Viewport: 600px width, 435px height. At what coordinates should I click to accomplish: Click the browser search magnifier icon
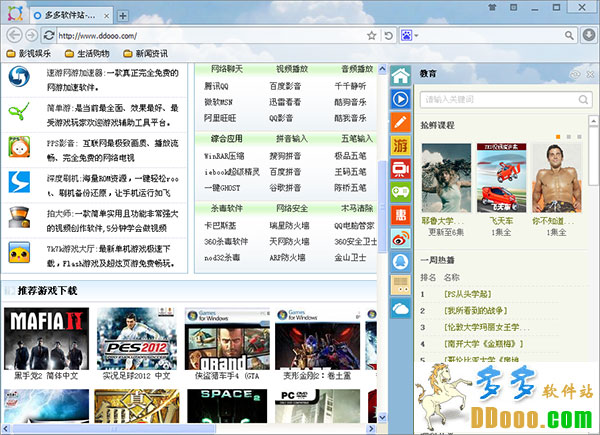(569, 36)
